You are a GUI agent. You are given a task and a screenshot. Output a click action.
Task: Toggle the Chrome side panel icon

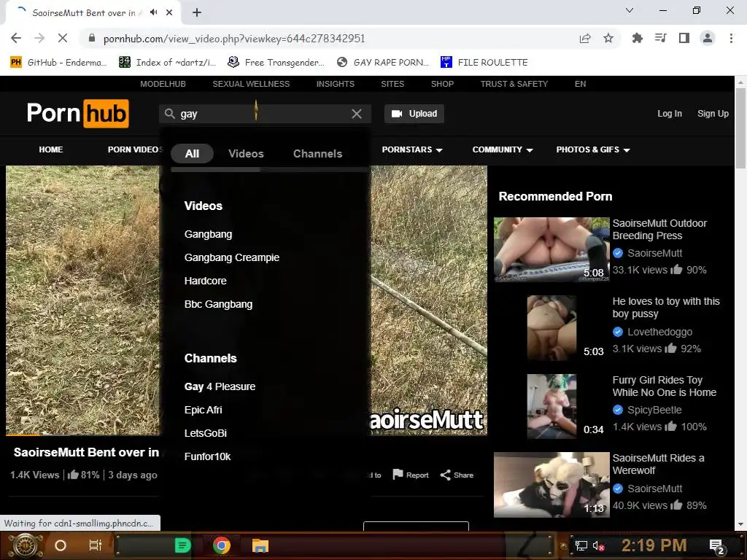(x=684, y=38)
